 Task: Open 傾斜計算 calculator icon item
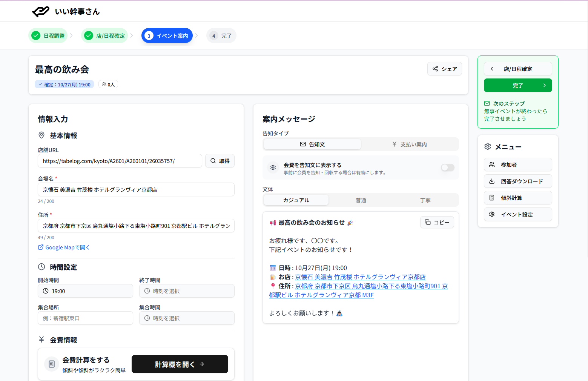[492, 198]
